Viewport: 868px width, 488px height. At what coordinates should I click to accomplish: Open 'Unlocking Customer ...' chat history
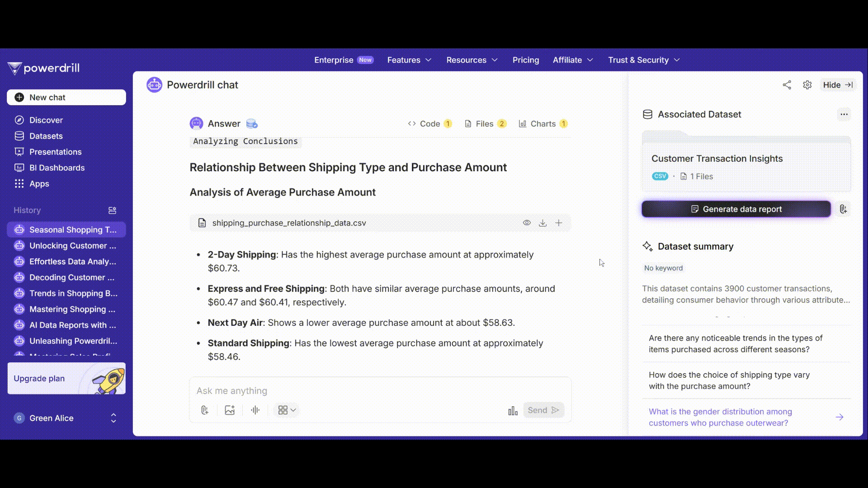[66, 245]
